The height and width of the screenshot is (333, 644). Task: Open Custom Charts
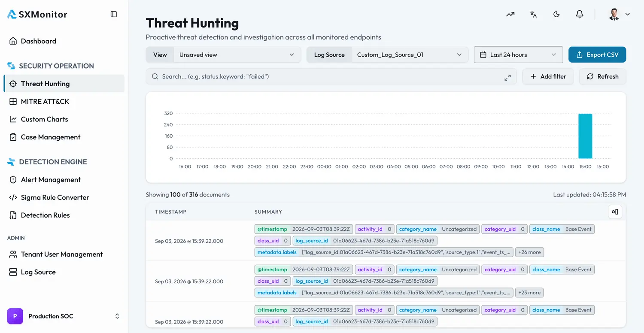point(64,119)
